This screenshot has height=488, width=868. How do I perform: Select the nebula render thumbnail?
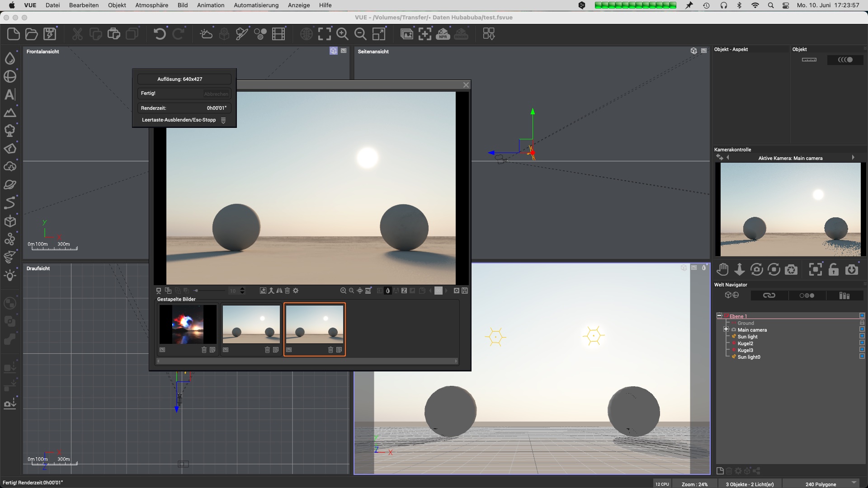pyautogui.click(x=188, y=324)
